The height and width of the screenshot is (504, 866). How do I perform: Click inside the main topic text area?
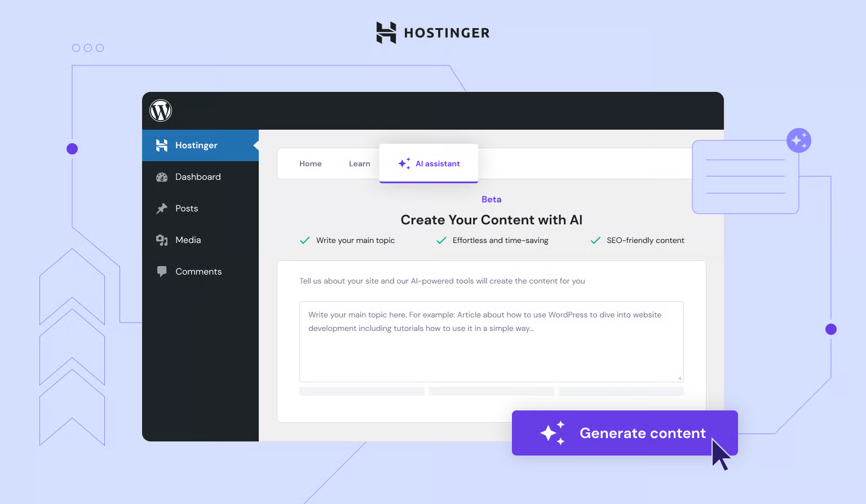click(x=491, y=341)
